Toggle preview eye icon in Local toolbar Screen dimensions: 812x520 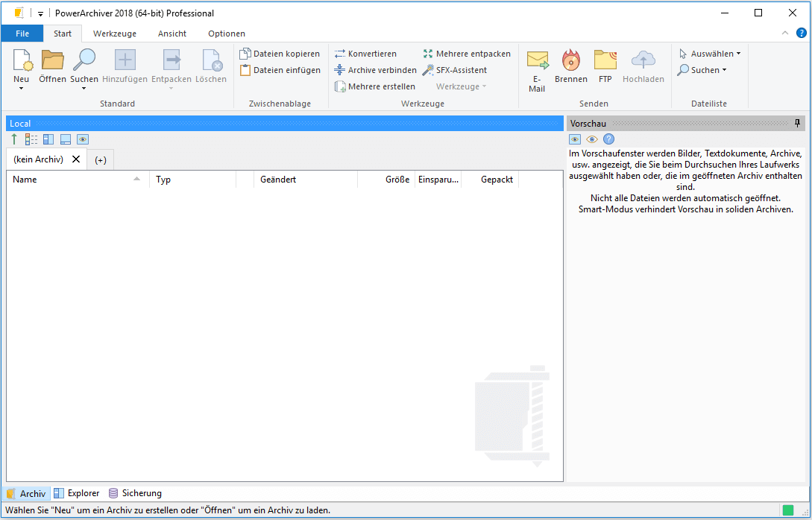point(83,139)
